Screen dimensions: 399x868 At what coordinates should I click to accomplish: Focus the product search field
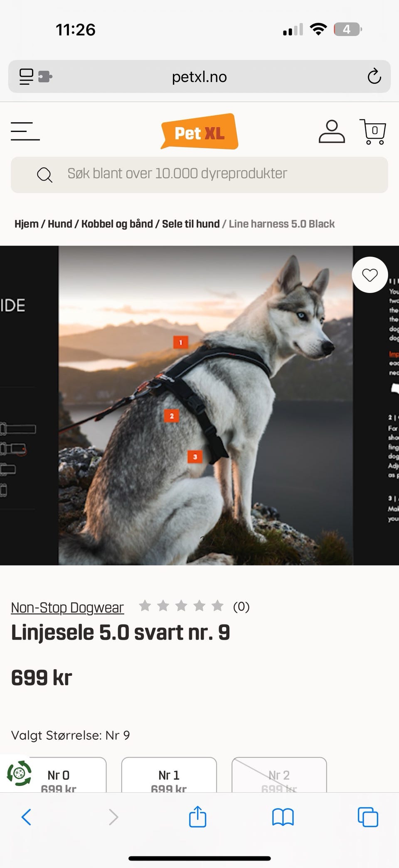pyautogui.click(x=199, y=174)
